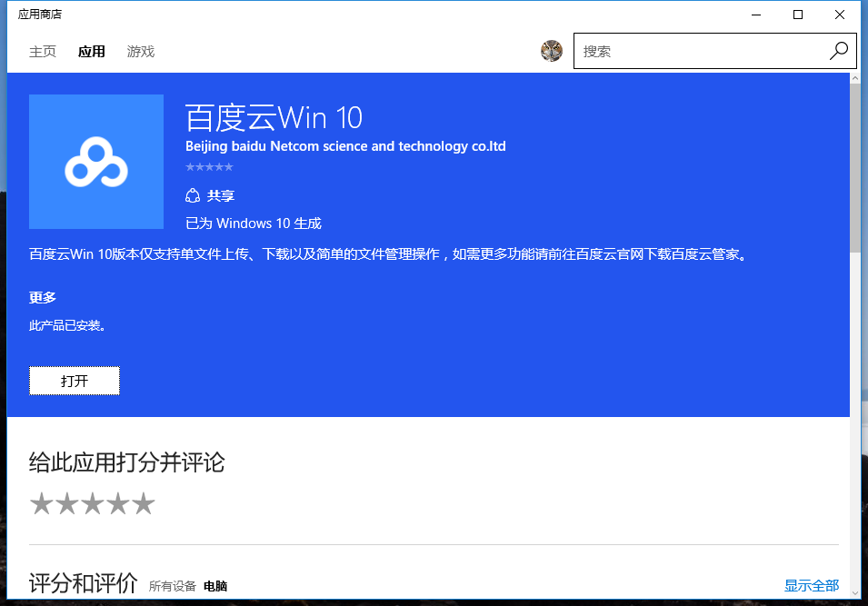Minimize the 应用商店 window

point(756,15)
